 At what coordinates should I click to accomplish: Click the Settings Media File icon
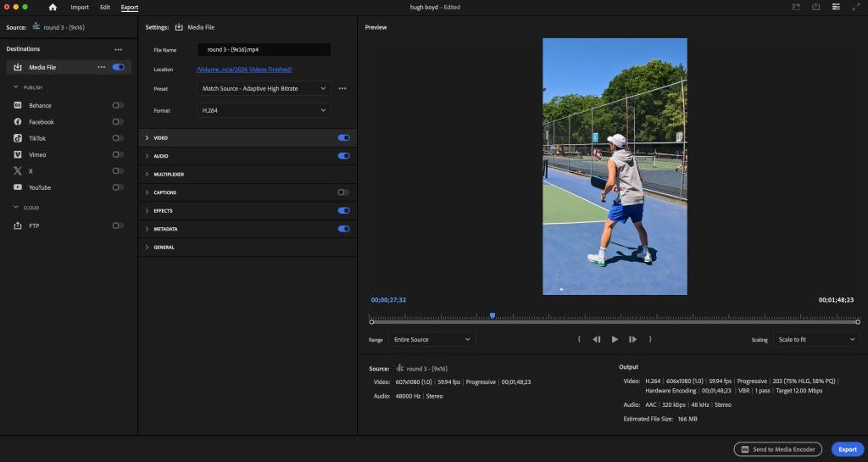click(179, 27)
